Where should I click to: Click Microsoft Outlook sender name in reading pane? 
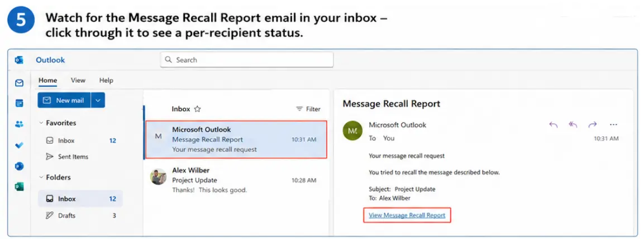(397, 125)
